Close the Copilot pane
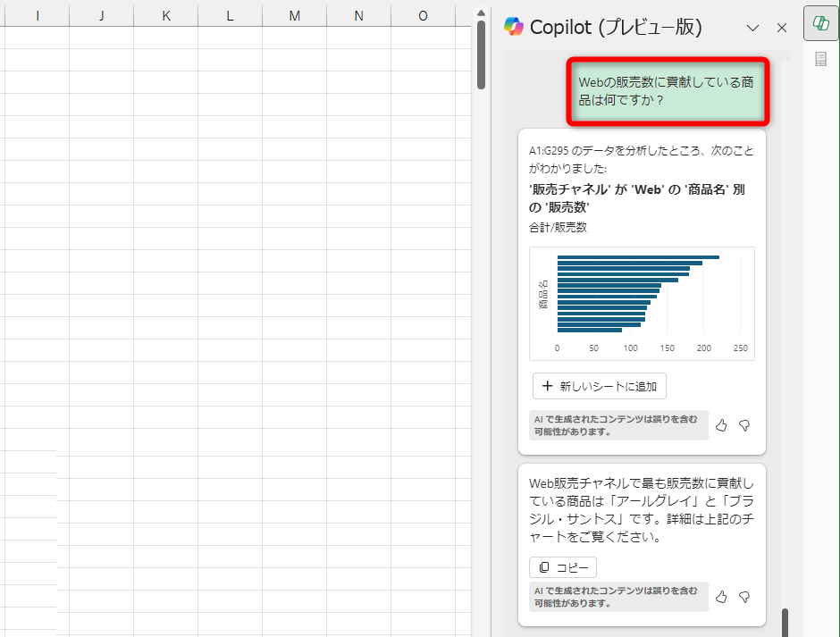 click(781, 28)
